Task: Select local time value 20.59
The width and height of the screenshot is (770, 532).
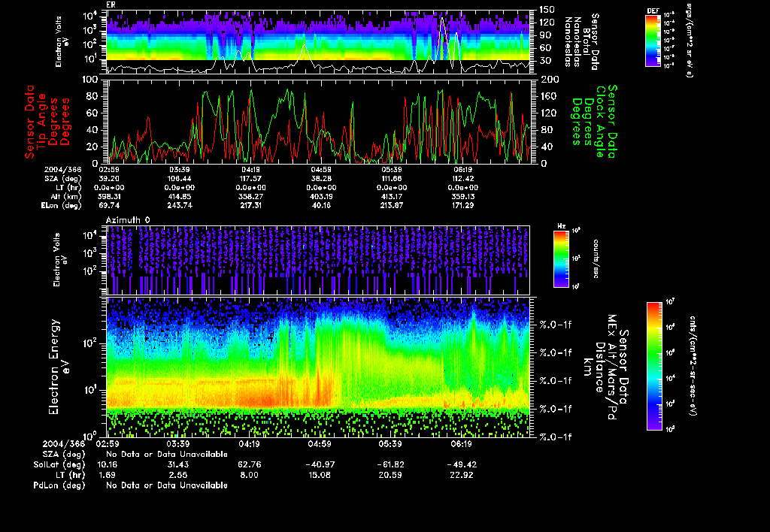Action: coord(390,475)
